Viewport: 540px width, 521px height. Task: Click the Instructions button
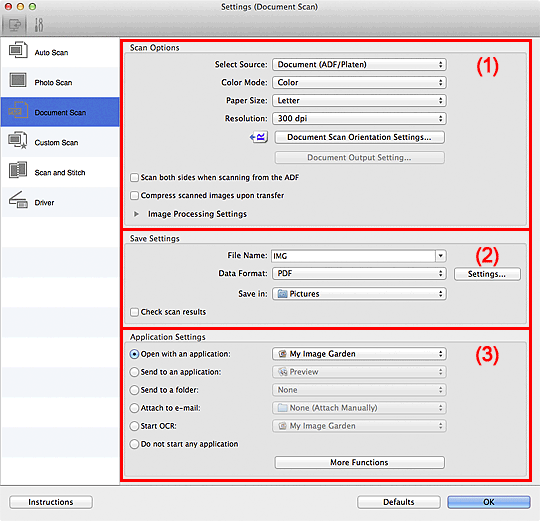pos(51,502)
